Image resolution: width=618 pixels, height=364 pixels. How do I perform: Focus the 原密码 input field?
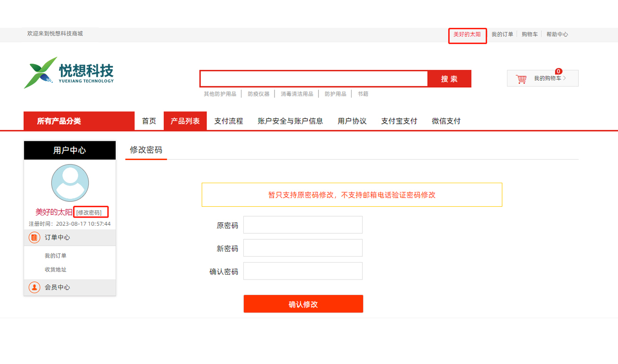click(x=303, y=225)
